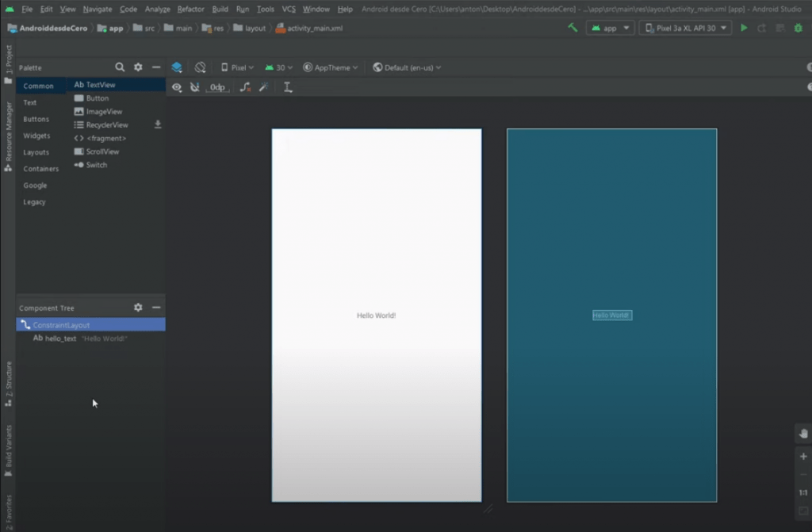This screenshot has width=812, height=532.
Task: Set the default margins 0dp field
Action: 217,87
